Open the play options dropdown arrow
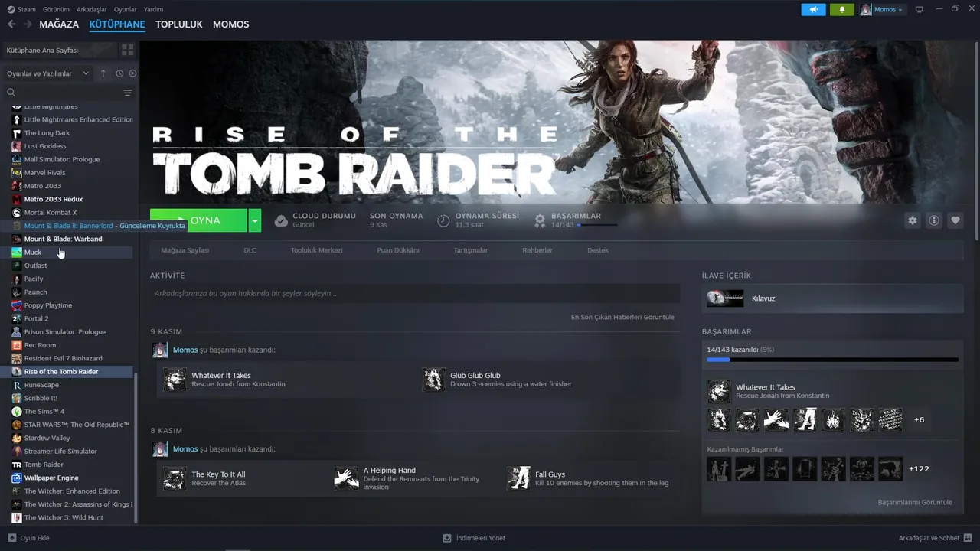This screenshot has height=551, width=980. tap(255, 220)
